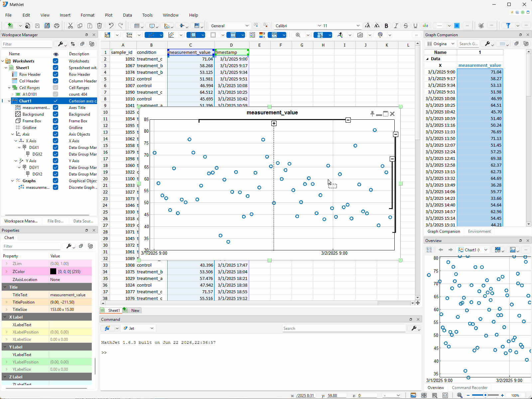Click the Workspace Manager Filter input field
The height and width of the screenshot is (399, 532).
pyautogui.click(x=27, y=44)
